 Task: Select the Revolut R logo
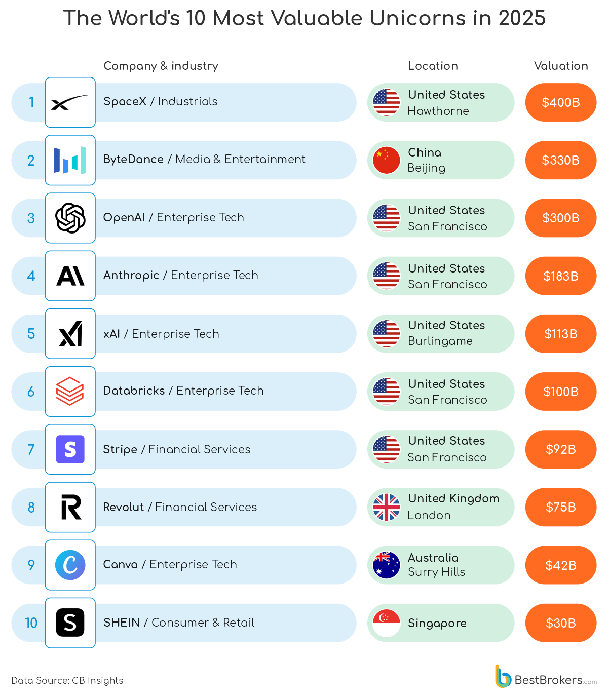click(70, 507)
